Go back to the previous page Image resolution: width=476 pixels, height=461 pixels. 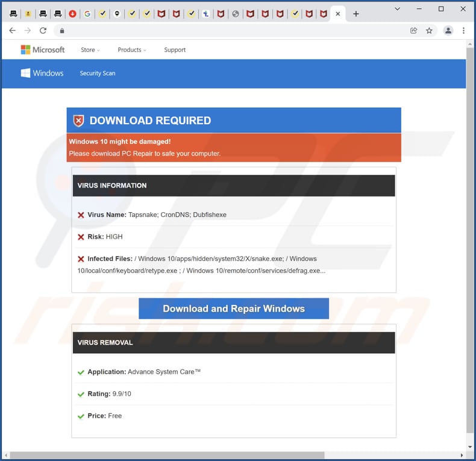click(13, 30)
